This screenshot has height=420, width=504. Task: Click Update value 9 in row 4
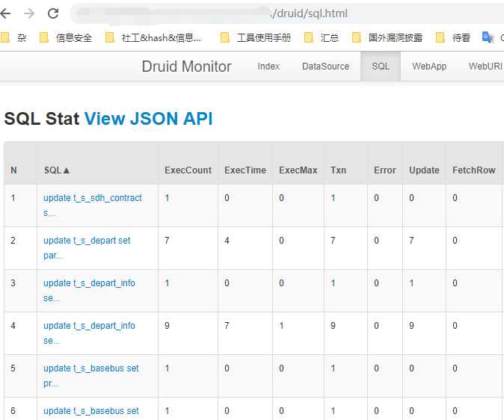(x=411, y=326)
